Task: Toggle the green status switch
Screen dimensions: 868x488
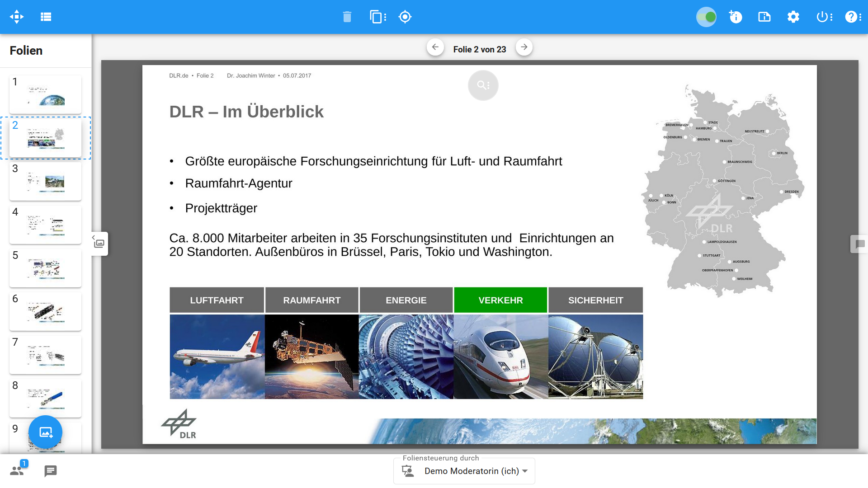Action: pos(706,17)
